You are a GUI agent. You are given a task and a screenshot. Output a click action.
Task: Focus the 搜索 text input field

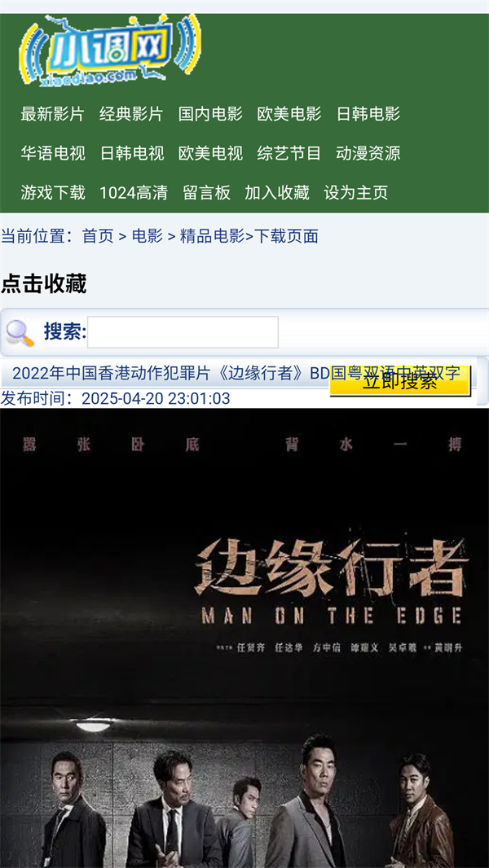click(x=183, y=332)
